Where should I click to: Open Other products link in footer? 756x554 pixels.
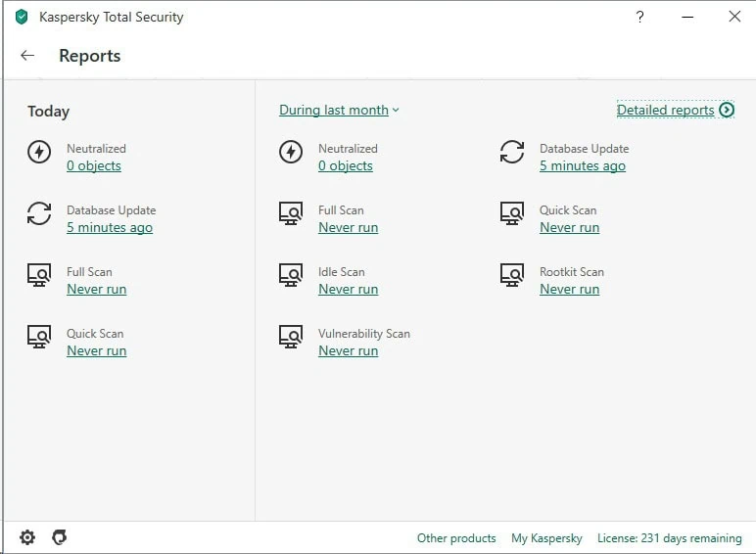456,538
